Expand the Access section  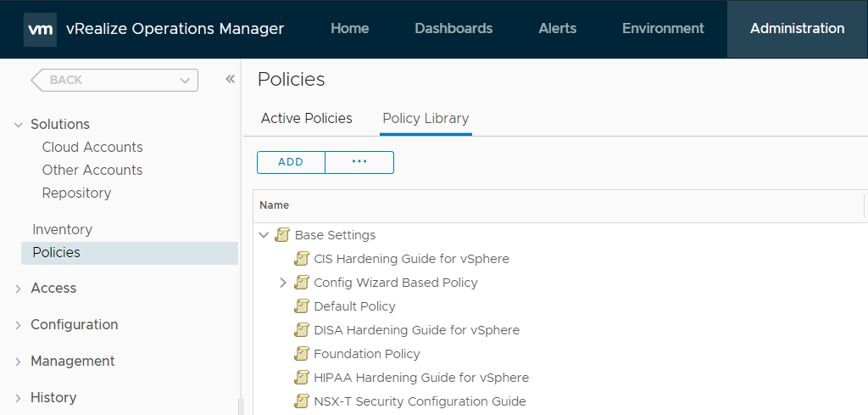coord(19,289)
